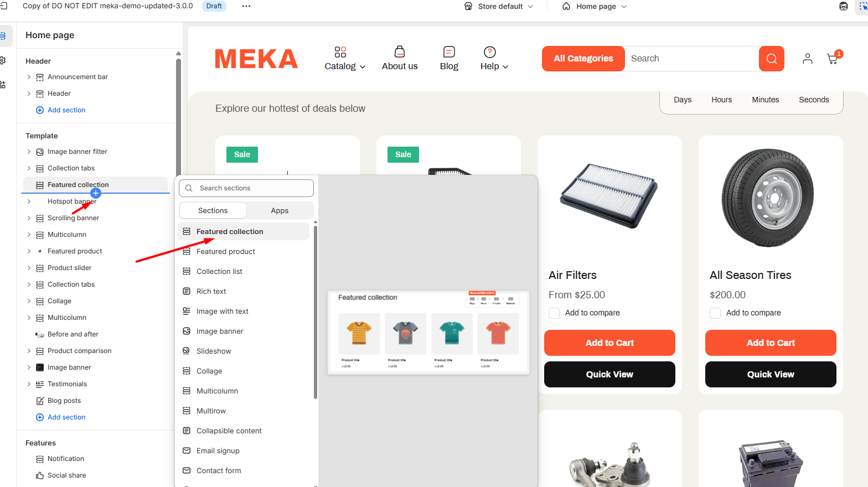Expand the Product comparison section
868x487 pixels.
tap(29, 351)
